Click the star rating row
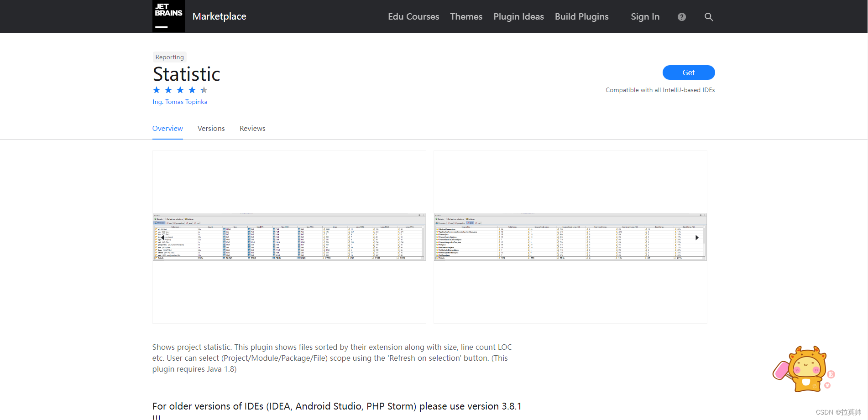This screenshot has width=868, height=420. coord(180,90)
